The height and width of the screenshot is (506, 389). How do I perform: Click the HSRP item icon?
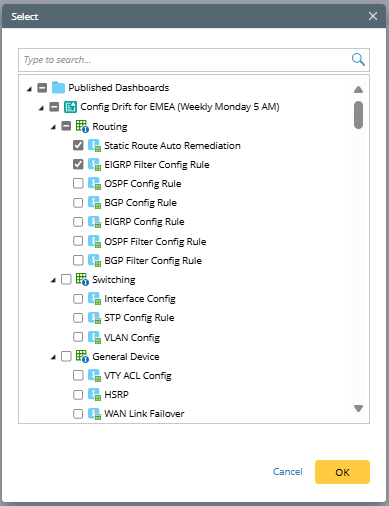tap(94, 394)
